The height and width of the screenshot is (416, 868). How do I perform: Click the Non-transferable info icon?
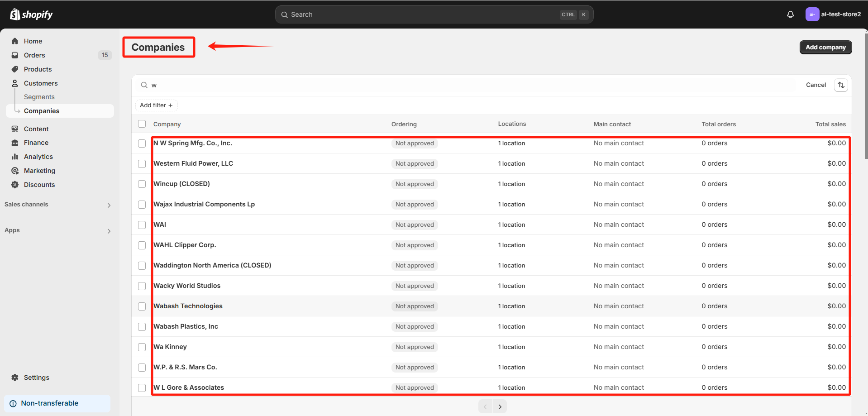point(13,403)
